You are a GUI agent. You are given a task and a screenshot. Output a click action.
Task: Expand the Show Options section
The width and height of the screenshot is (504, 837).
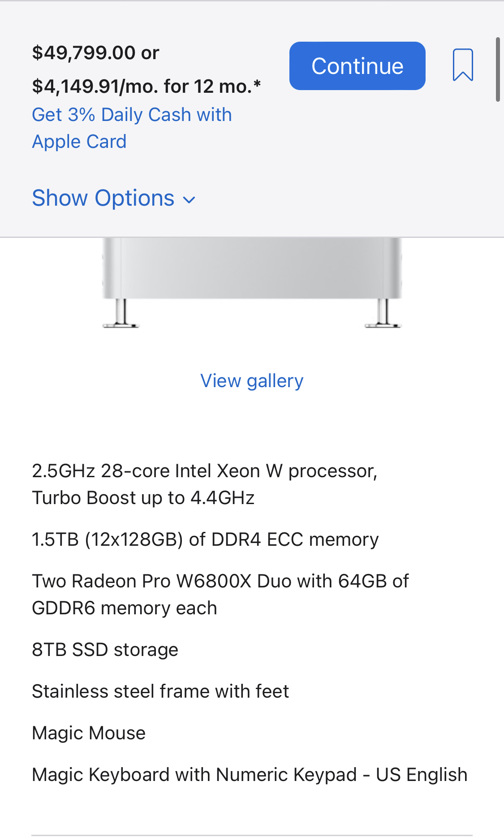click(103, 198)
